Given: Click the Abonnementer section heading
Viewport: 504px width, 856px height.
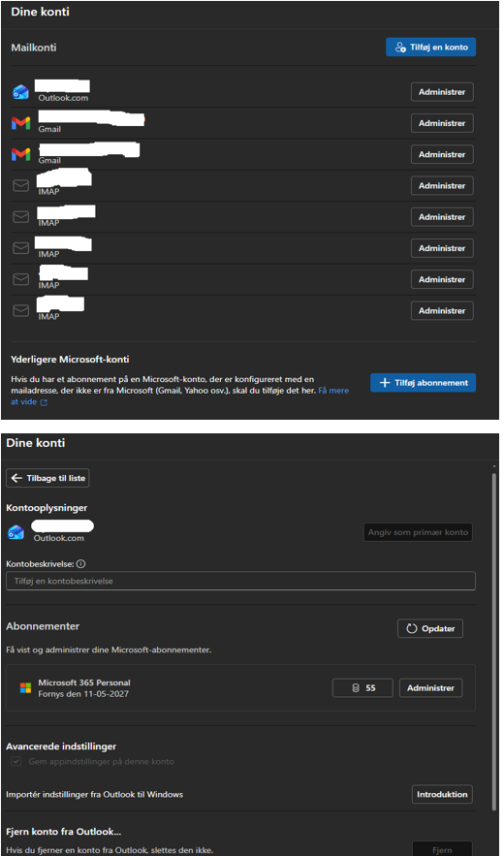Looking at the screenshot, I should coord(43,626).
